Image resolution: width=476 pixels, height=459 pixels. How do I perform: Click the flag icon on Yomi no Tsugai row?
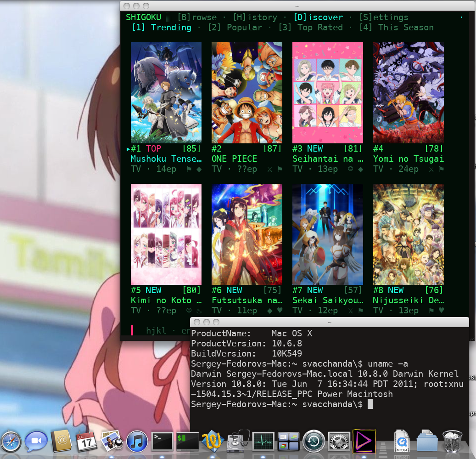pos(442,169)
